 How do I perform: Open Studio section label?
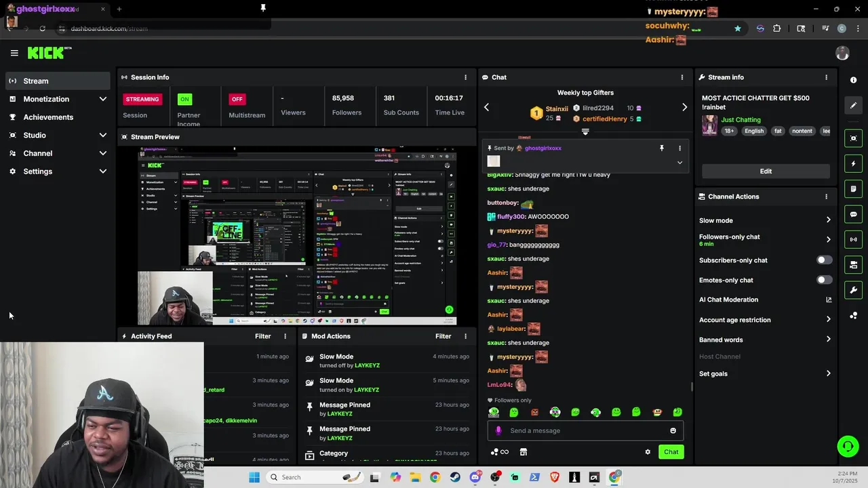pyautogui.click(x=35, y=135)
